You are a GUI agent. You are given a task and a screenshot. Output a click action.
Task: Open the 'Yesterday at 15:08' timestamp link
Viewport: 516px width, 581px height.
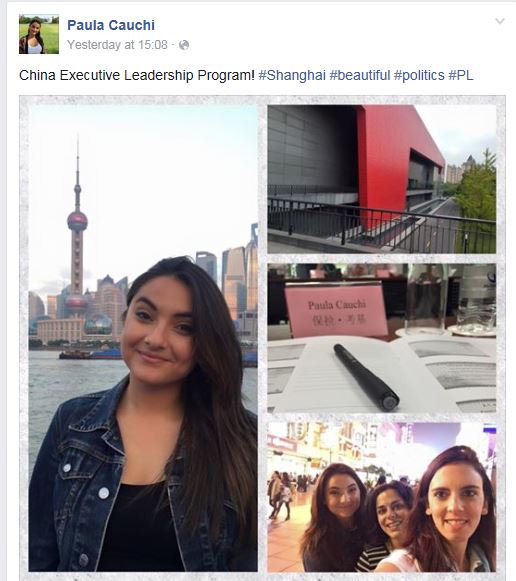pos(117,45)
